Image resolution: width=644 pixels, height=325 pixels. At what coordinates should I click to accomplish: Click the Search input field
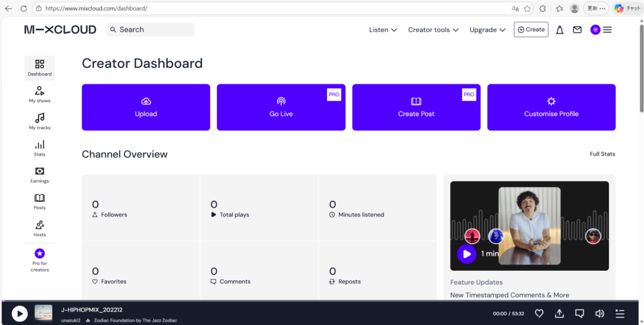(154, 30)
